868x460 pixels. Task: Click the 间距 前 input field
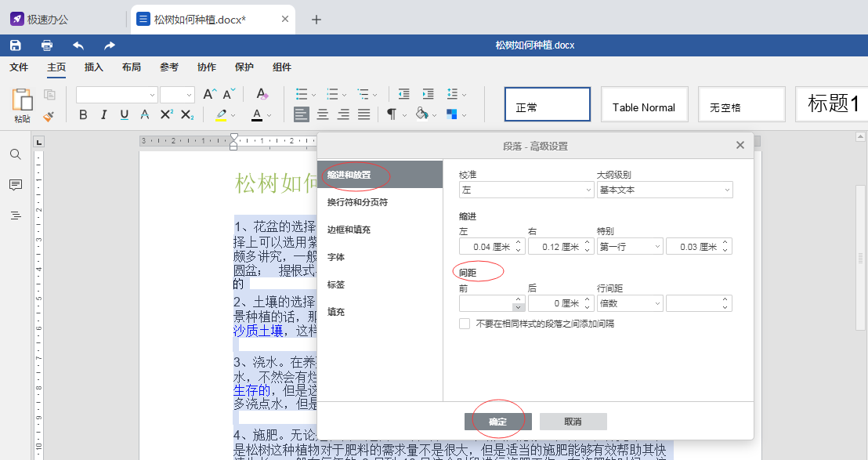point(486,303)
